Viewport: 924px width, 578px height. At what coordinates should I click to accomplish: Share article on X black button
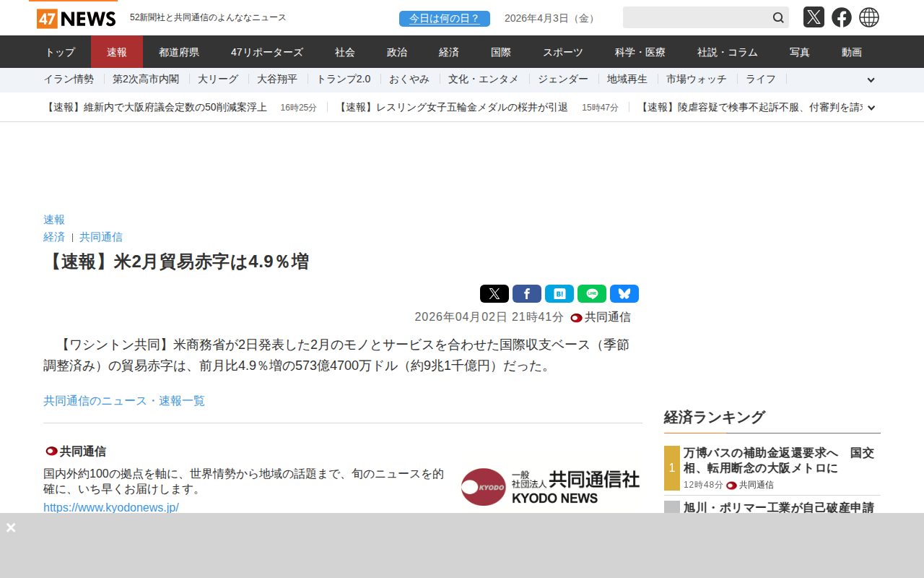(494, 293)
